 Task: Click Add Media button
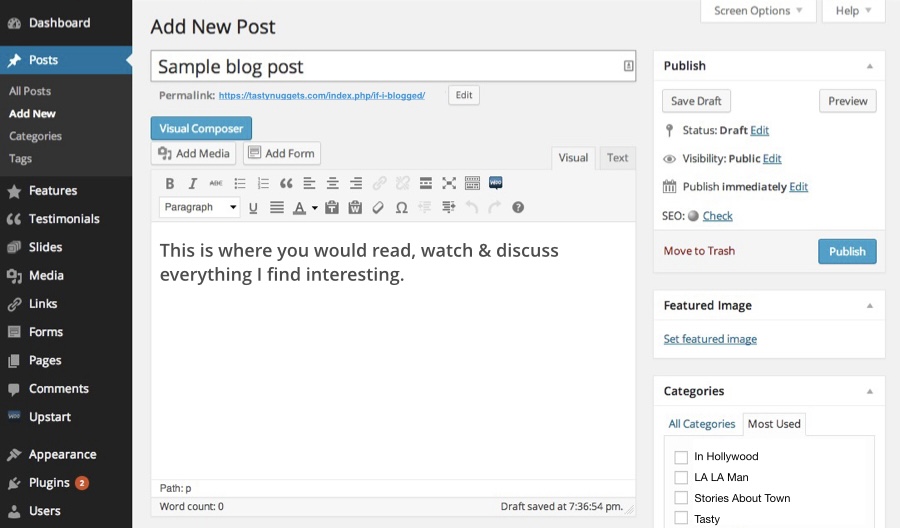click(194, 154)
